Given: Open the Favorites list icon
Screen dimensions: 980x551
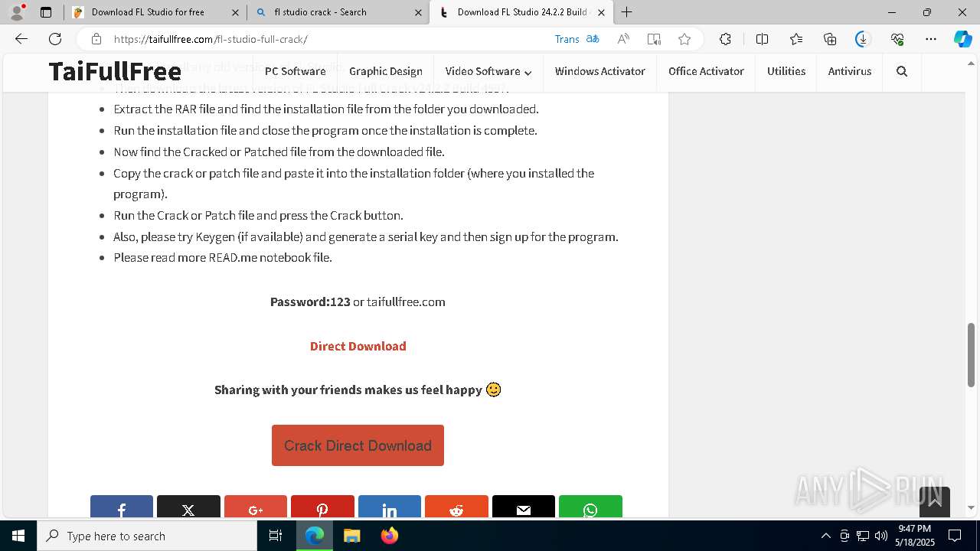Looking at the screenshot, I should click(796, 39).
